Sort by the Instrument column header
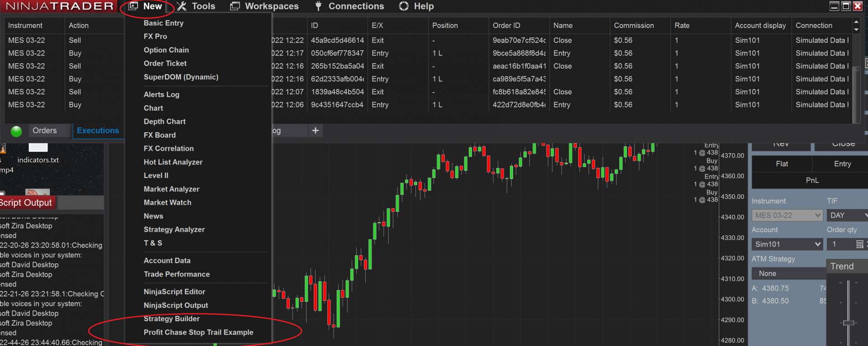 (34, 26)
